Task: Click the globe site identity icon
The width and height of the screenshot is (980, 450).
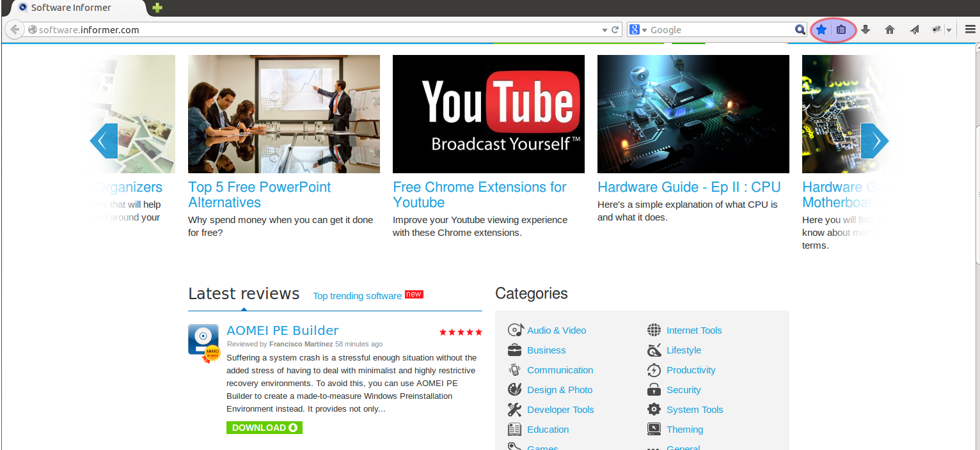Action: click(x=33, y=29)
